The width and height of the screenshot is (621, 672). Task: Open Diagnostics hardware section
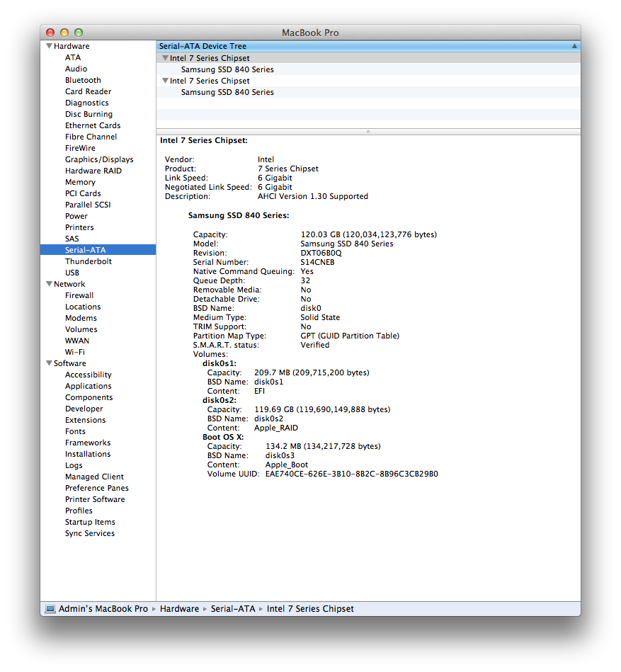[86, 103]
